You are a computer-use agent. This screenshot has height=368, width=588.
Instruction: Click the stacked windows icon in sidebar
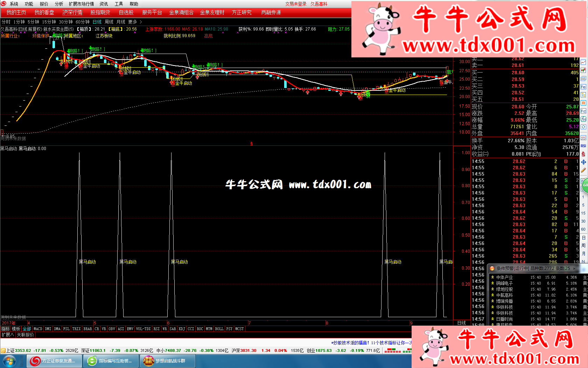[583, 79]
